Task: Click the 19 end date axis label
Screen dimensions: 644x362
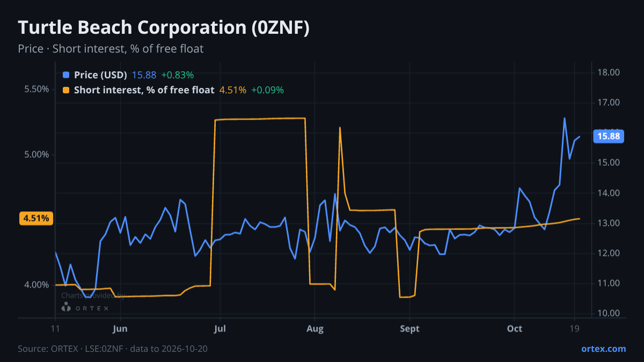Action: [x=575, y=329]
